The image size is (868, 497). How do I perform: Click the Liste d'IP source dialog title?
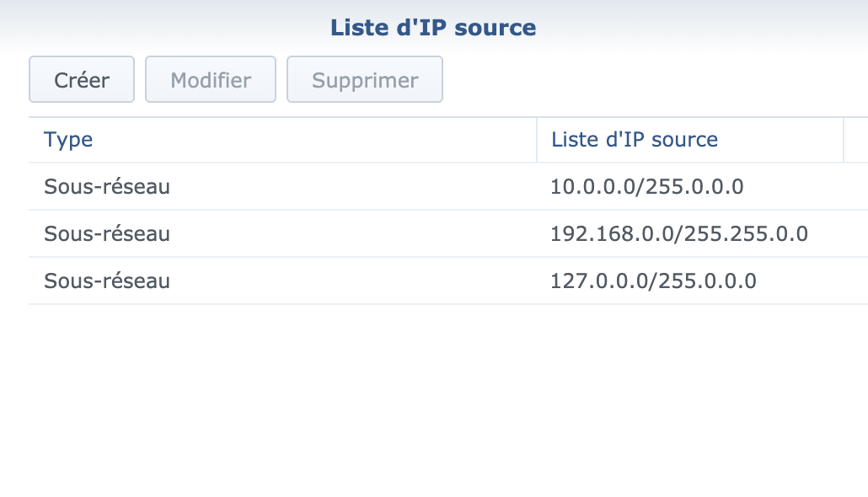tap(433, 27)
